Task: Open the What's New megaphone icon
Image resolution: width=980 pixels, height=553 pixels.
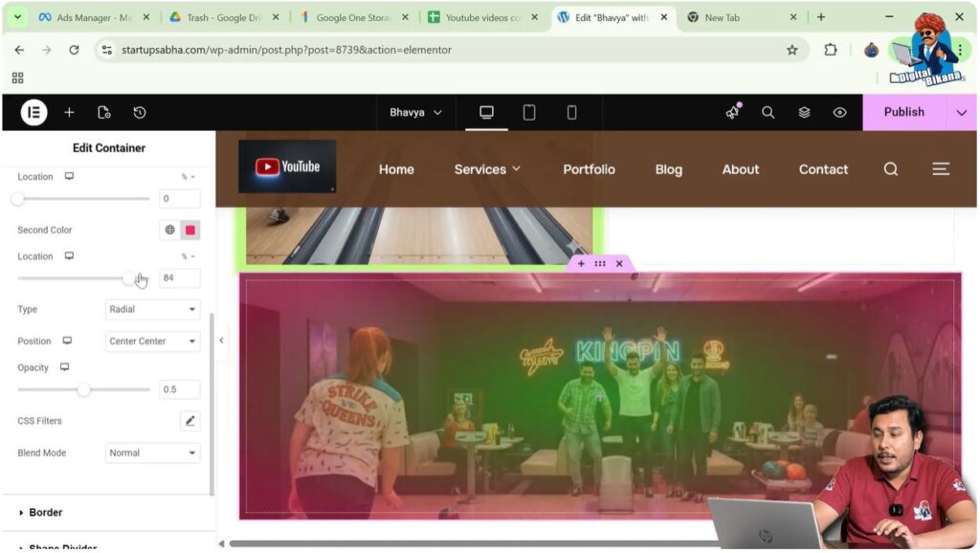Action: (x=732, y=112)
